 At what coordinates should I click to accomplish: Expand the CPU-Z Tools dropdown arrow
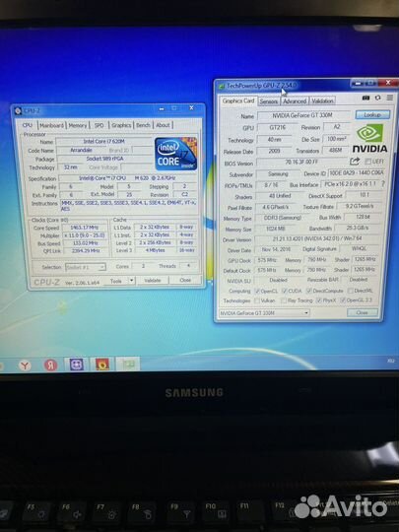(x=131, y=280)
